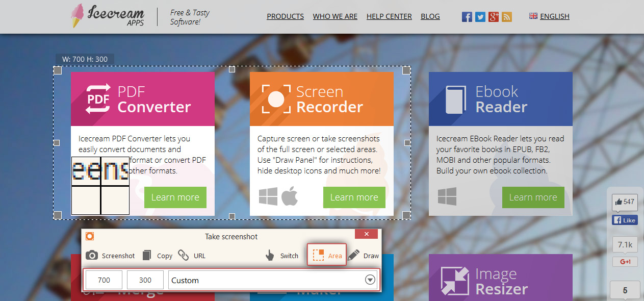Click the Apple logo on Screen Recorder card
The height and width of the screenshot is (301, 644).
[x=290, y=196]
